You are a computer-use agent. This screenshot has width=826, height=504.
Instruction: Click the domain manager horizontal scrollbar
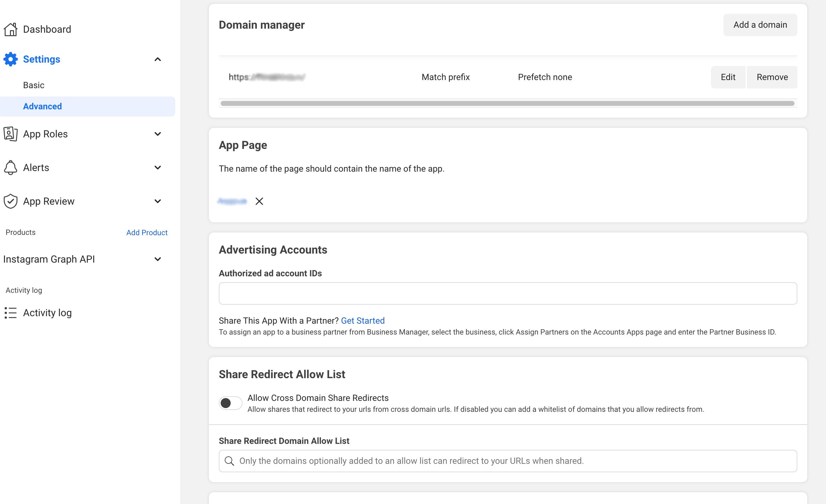[507, 103]
